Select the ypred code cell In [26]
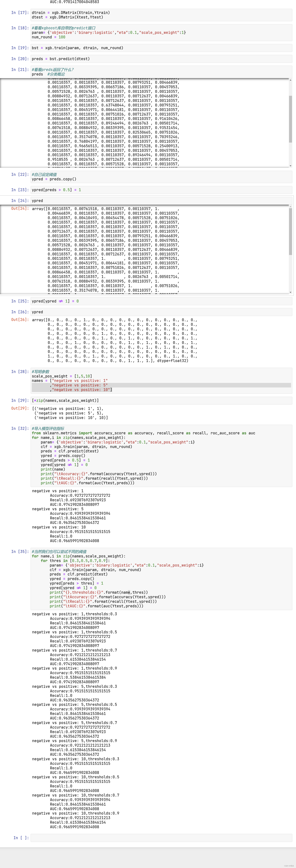 [161, 312]
